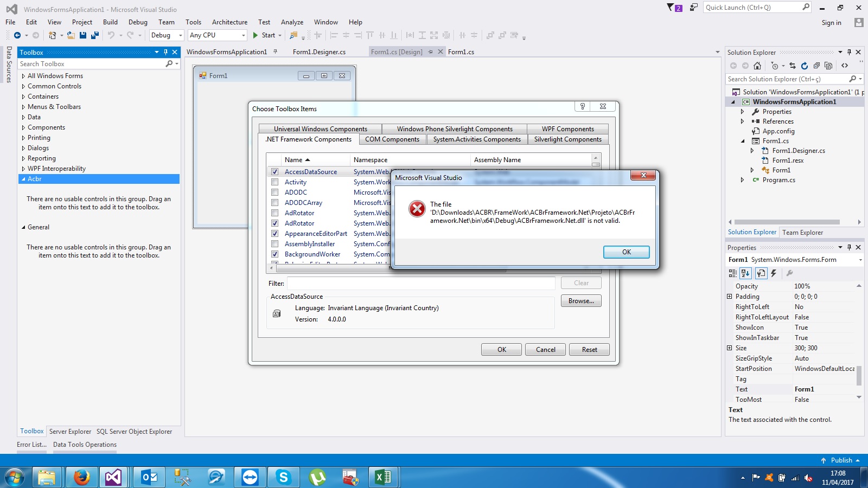
Task: Switch to COM Components tab
Action: pyautogui.click(x=392, y=139)
